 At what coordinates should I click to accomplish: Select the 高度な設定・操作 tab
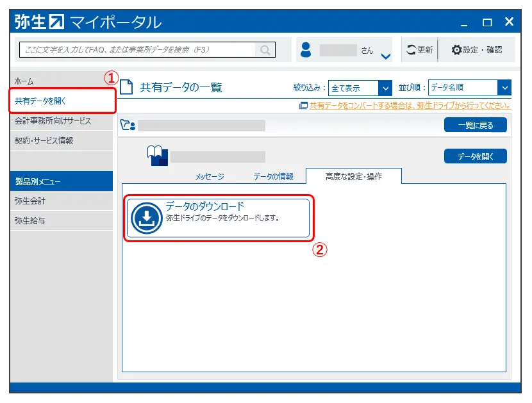click(x=353, y=176)
